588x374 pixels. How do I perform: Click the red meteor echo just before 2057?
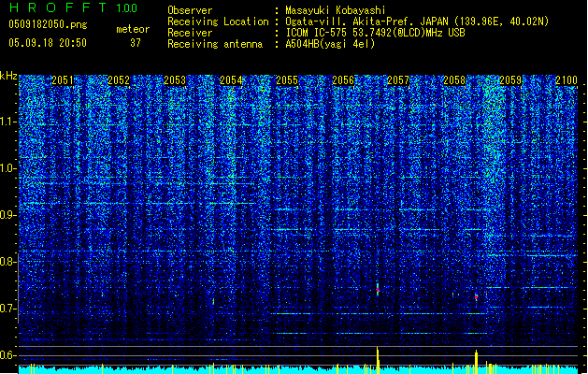point(378,290)
